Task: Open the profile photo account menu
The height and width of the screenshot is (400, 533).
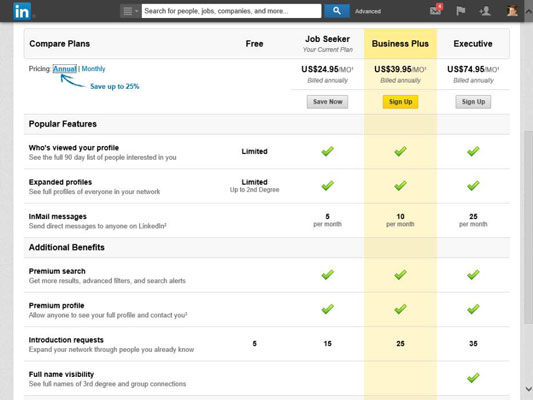Action: 512,11
